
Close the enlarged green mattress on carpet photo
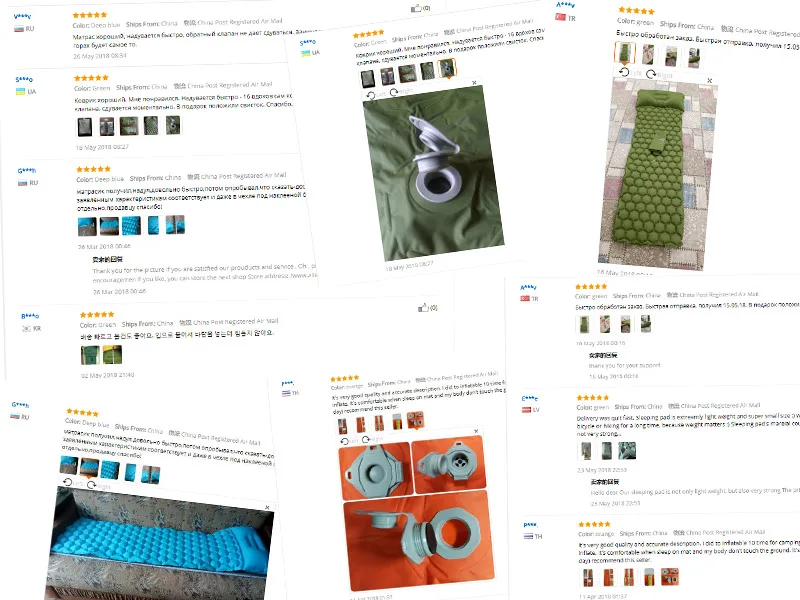709,81
